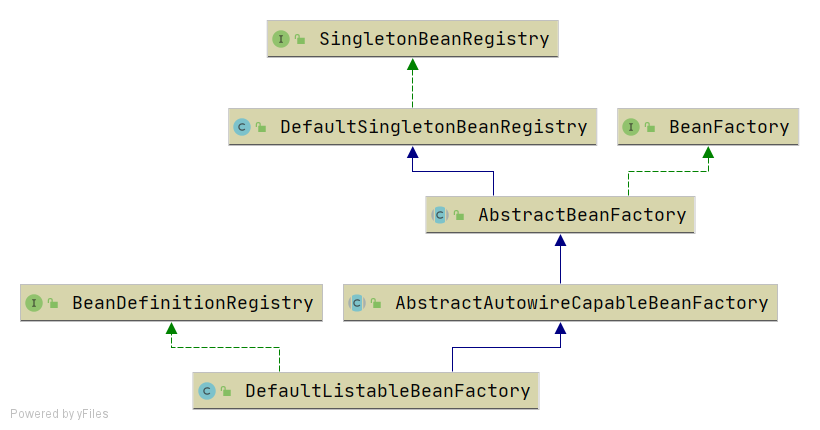This screenshot has width=820, height=430.
Task: Select the SingletonBeanRegistry node label
Action: [434, 39]
